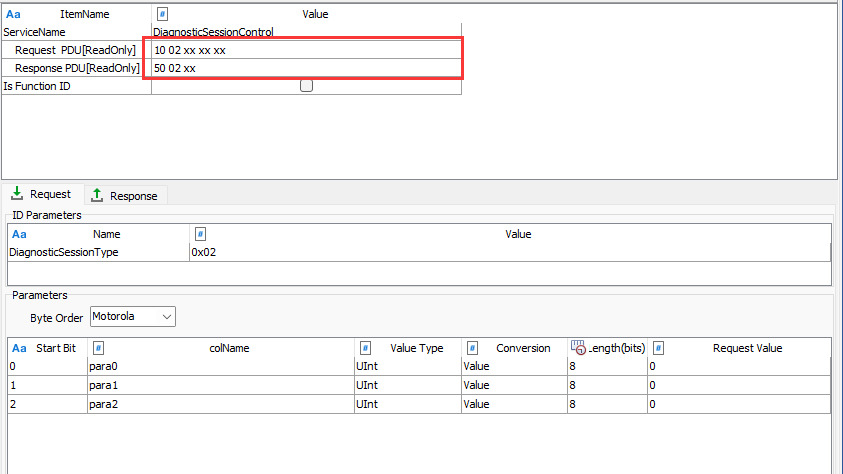Screen dimensions: 843x474
Task: Click the Response PDU value 50 02 xx
Action: (x=306, y=68)
